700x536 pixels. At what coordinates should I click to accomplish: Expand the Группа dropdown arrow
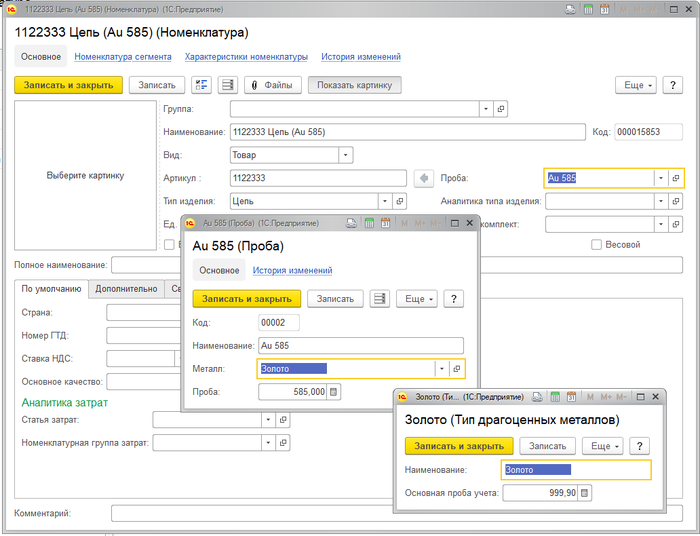(x=485, y=109)
